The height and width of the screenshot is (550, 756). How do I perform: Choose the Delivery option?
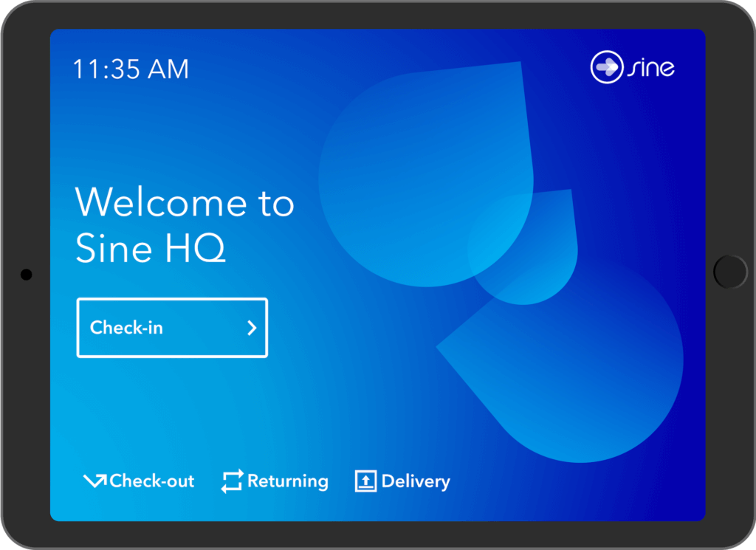tap(402, 481)
